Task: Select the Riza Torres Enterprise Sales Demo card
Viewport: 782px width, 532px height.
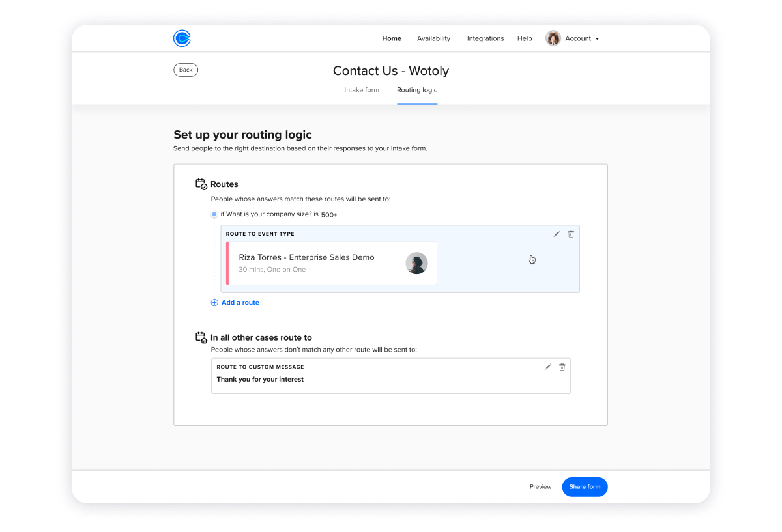Action: coord(332,263)
